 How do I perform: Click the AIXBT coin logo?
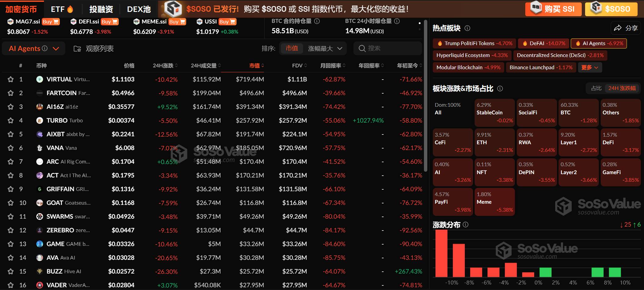[40, 134]
